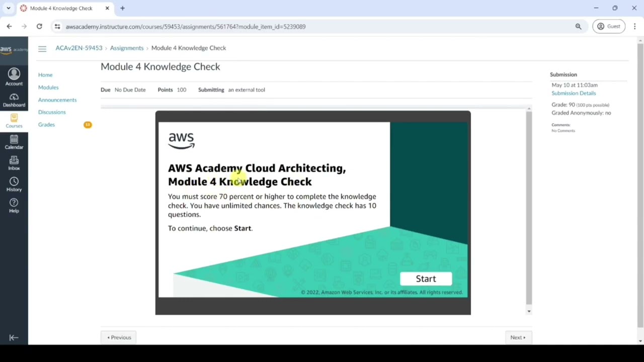Click the zoom magnifier icon in address bar
This screenshot has height=362, width=644.
pyautogui.click(x=578, y=26)
